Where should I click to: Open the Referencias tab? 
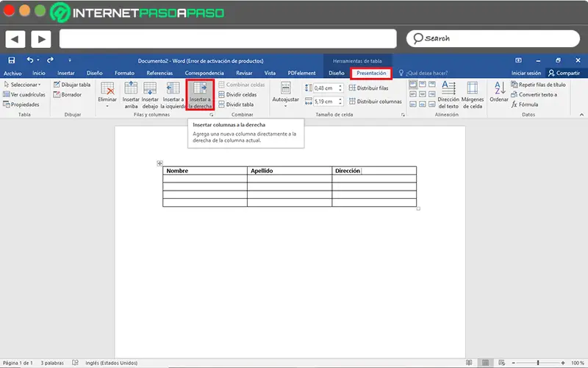tap(159, 73)
